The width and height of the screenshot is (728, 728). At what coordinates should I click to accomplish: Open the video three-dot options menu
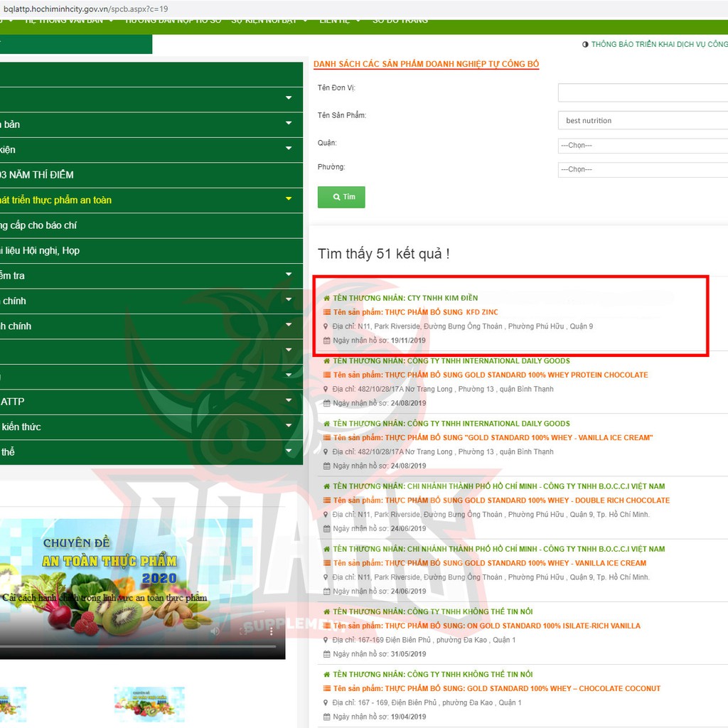270,631
